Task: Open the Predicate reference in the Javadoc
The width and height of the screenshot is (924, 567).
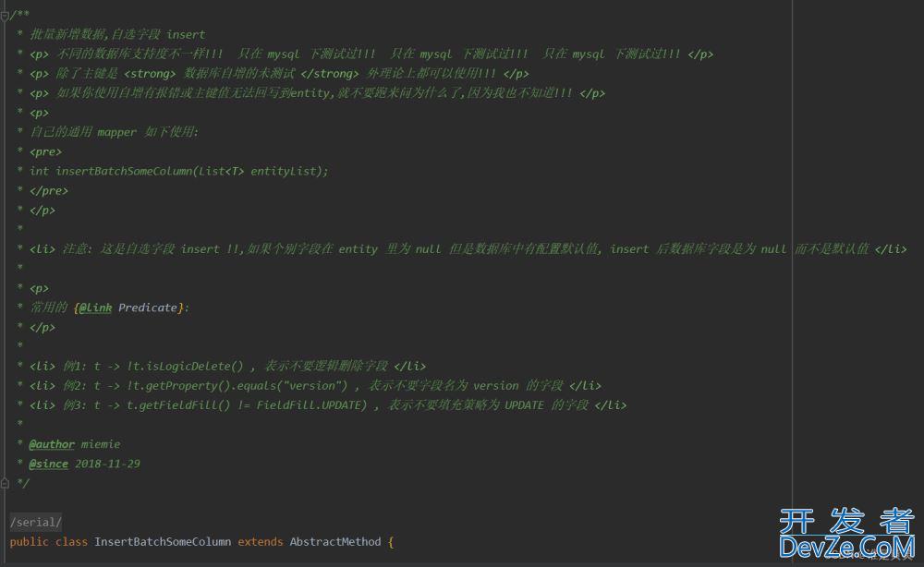Action: 147,308
